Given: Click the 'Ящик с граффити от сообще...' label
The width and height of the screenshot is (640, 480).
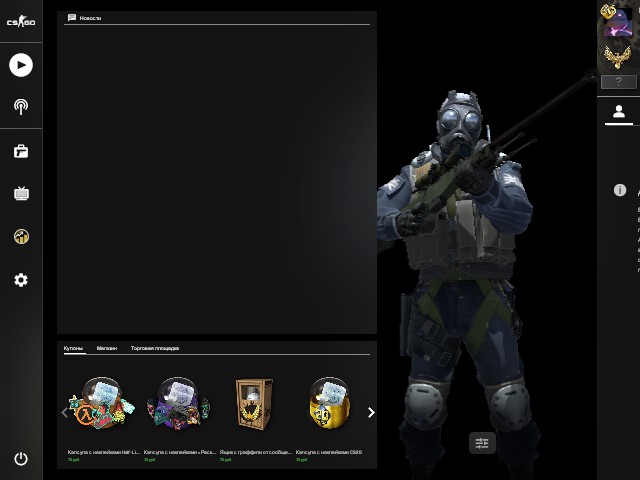Looking at the screenshot, I should (x=256, y=452).
